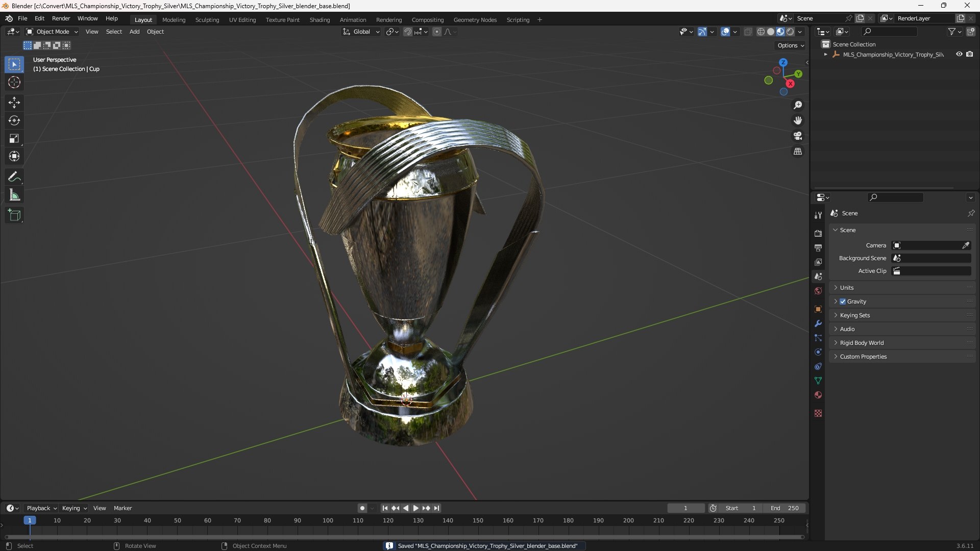
Task: Open the Render menu
Action: (61, 18)
